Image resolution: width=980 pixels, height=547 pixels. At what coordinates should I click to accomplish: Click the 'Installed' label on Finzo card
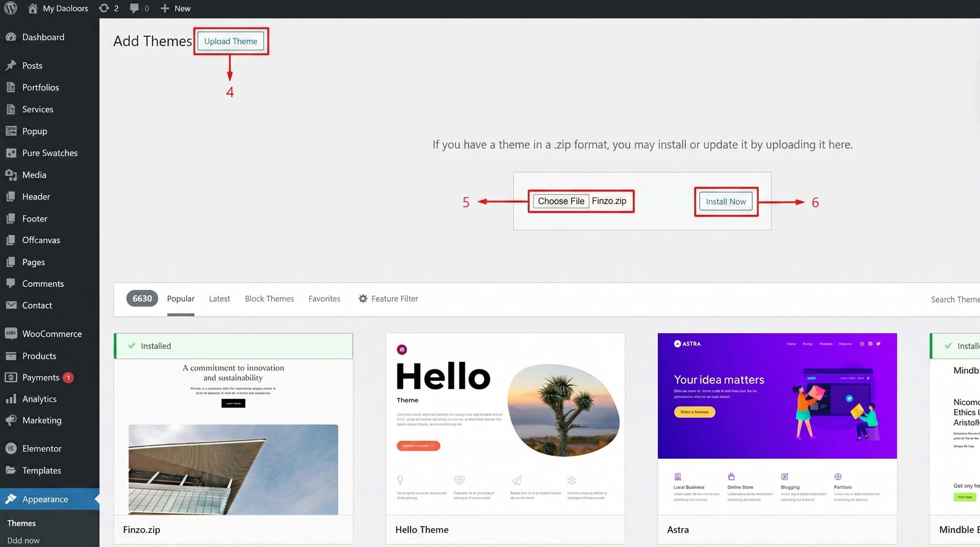point(156,346)
